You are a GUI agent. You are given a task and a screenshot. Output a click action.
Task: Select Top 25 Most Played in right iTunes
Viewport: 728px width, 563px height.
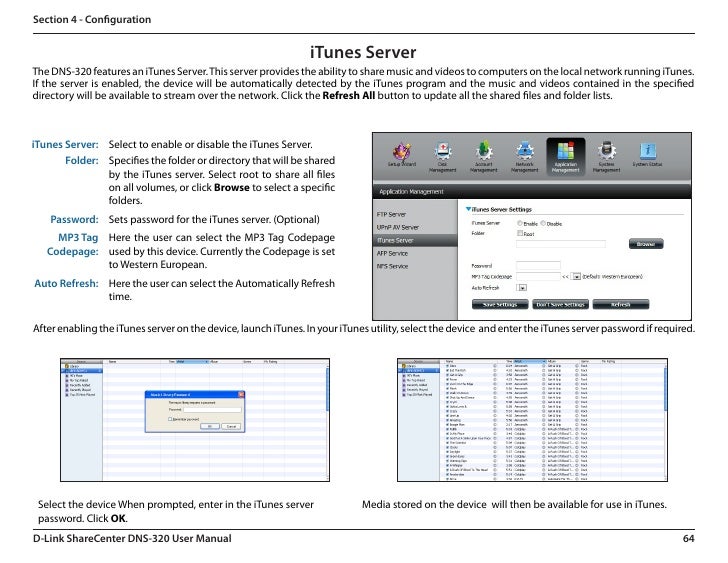point(419,394)
